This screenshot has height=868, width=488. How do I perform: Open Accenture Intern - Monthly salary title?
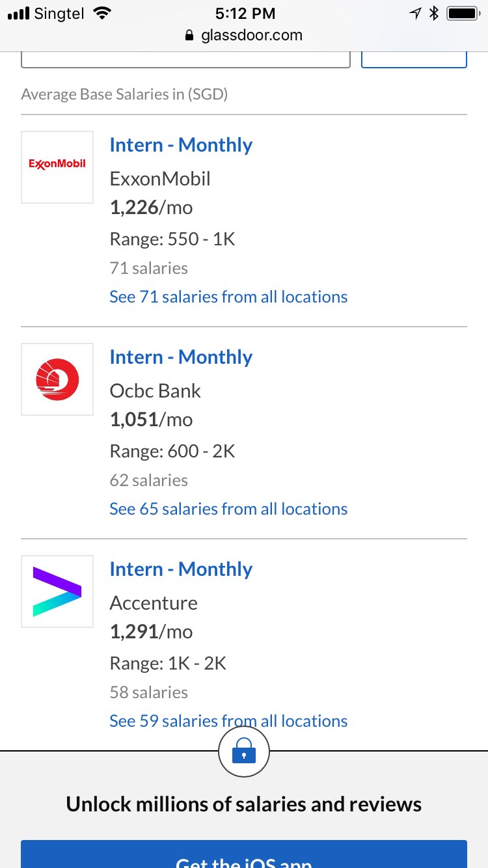pyautogui.click(x=181, y=569)
